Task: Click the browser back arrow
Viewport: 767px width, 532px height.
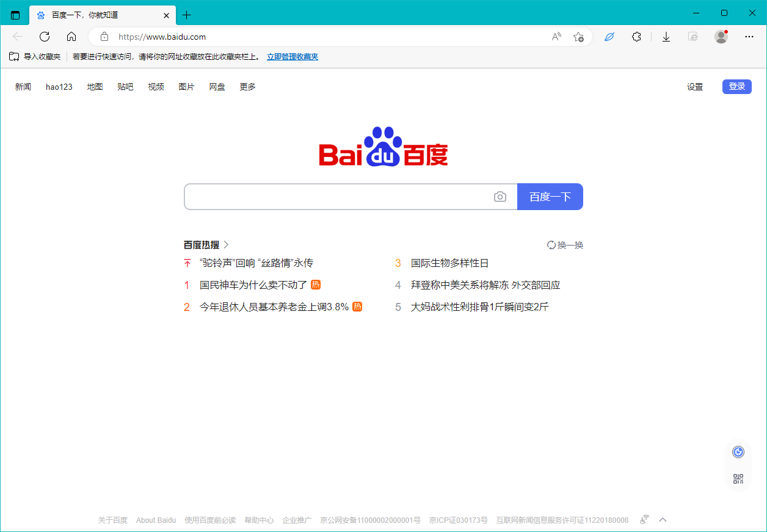Action: (x=18, y=37)
